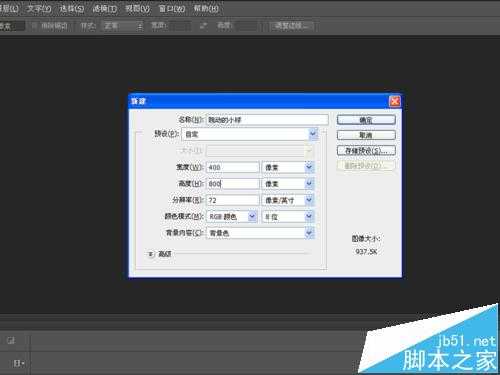Click the 确定 OK button
Image resolution: width=500 pixels, height=375 pixels.
tap(366, 120)
